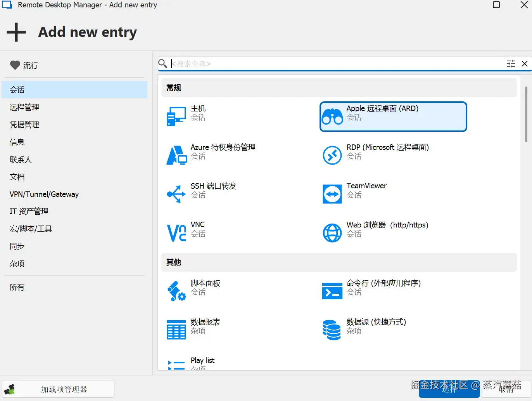Select the 主机 host entry icon

(x=176, y=116)
